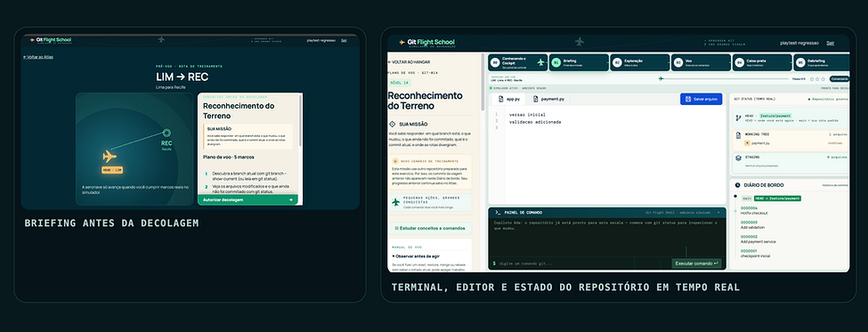Click playtest-regressao username in simulator header
The width and height of the screenshot is (868, 332).
point(799,43)
